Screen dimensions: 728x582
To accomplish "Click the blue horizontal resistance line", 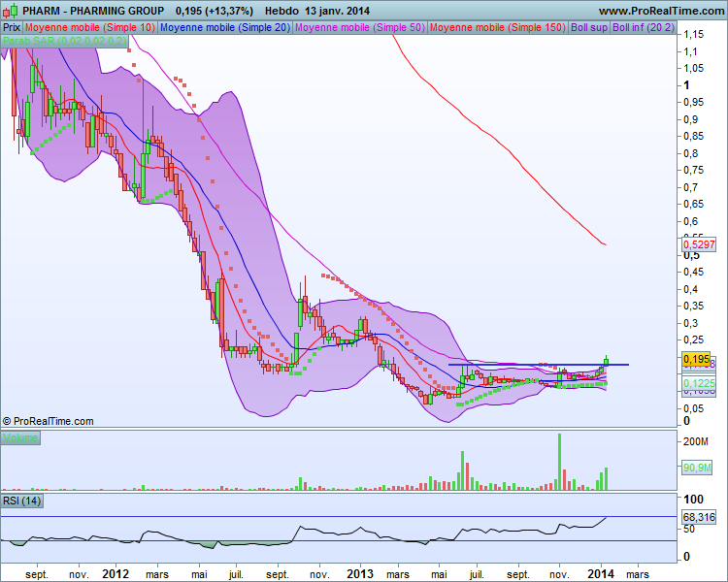I will (539, 365).
